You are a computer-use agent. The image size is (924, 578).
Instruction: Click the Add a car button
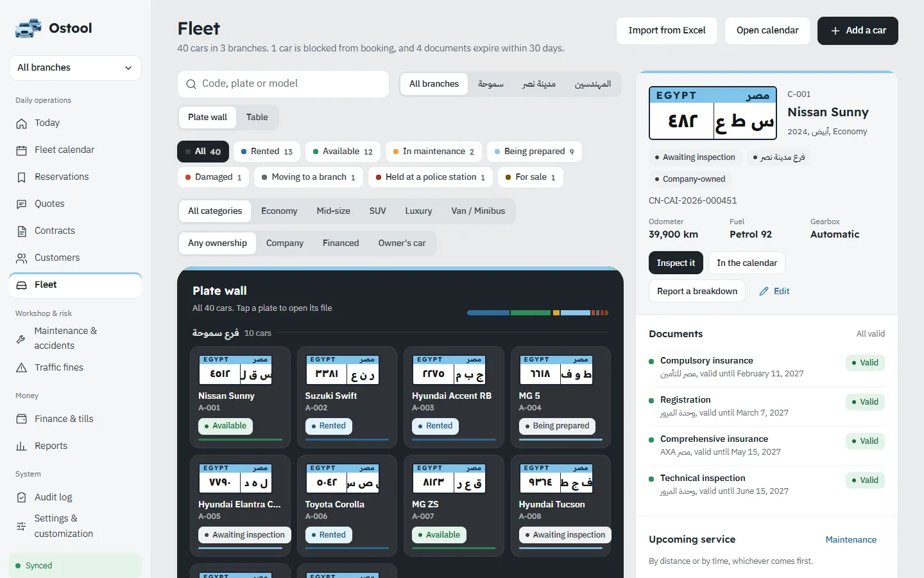(x=858, y=31)
